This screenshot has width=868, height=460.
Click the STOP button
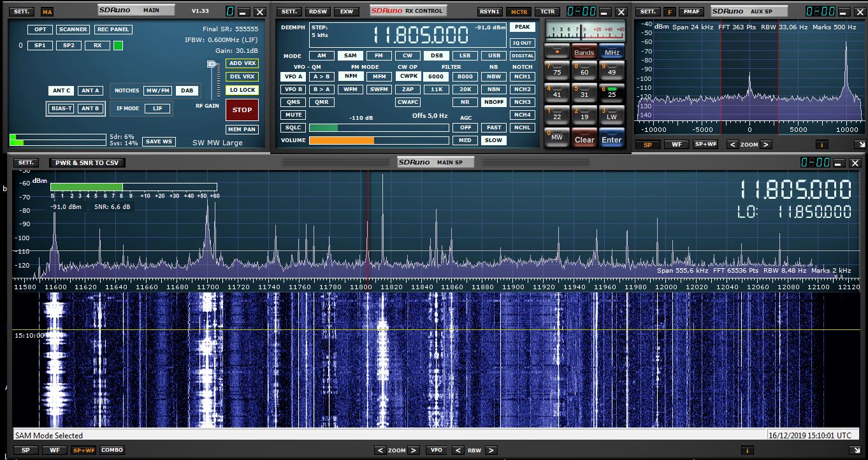click(x=242, y=110)
